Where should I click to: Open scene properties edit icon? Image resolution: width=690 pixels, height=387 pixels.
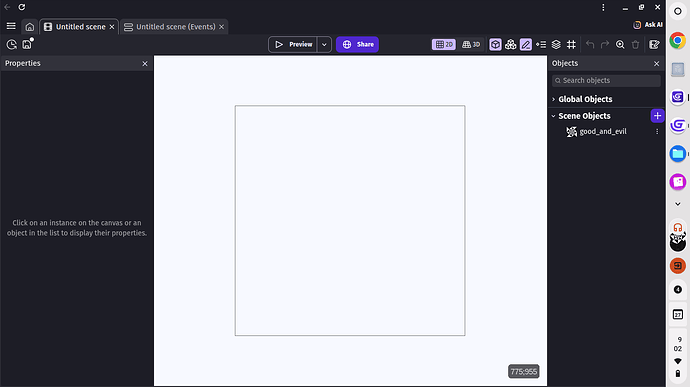654,44
